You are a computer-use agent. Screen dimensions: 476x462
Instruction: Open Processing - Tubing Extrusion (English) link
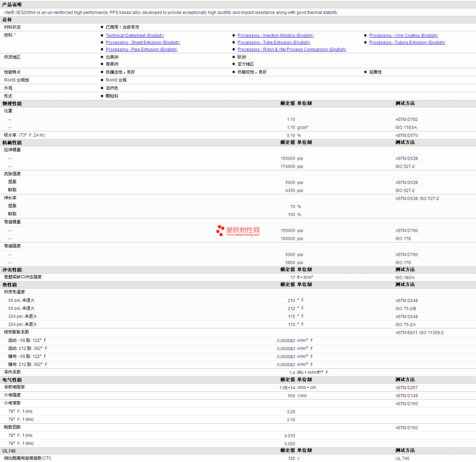tap(407, 43)
